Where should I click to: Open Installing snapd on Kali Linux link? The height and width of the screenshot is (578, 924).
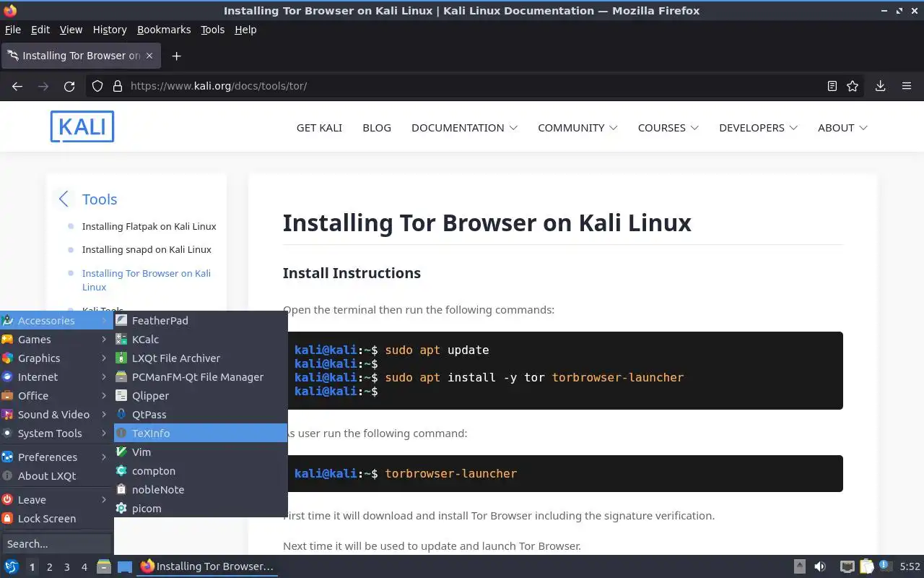tap(147, 249)
